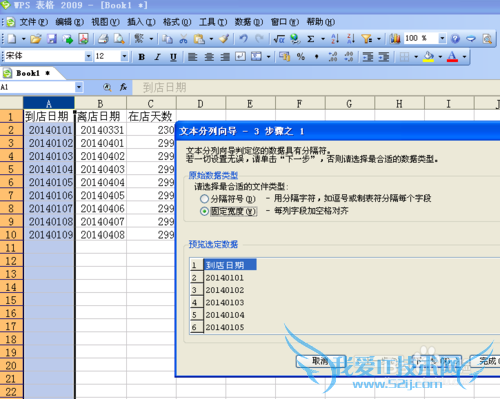Center cell text horizontally

pos(209,57)
